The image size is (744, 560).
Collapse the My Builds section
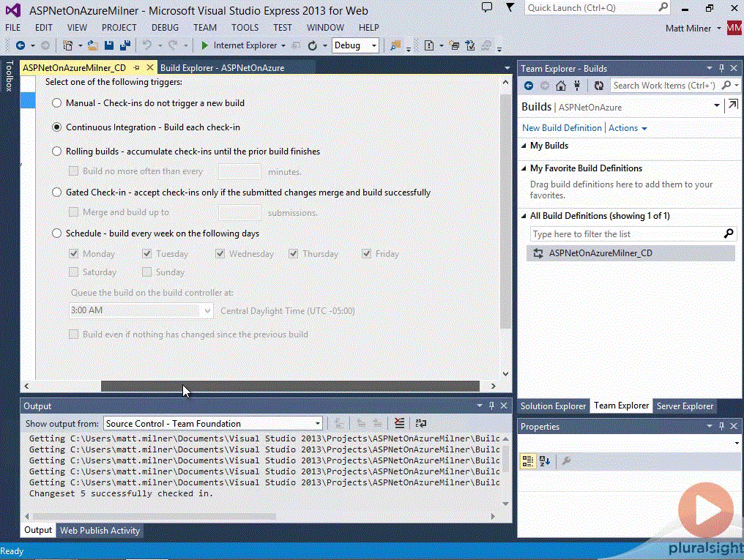(x=523, y=145)
